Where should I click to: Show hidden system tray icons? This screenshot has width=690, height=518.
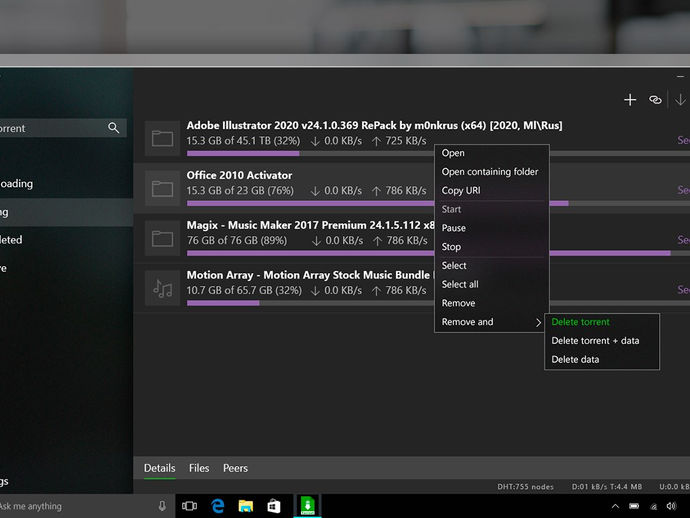click(615, 506)
